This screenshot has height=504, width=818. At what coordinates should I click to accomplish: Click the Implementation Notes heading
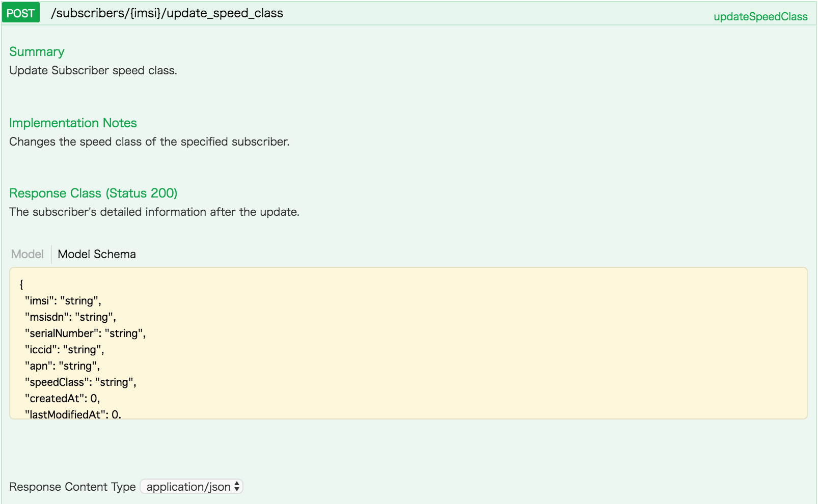pyautogui.click(x=72, y=123)
